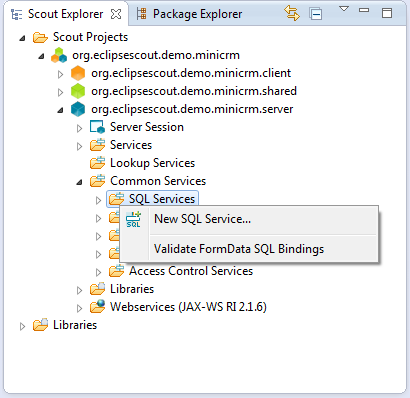Click the Scout Projects folder icon
The width and height of the screenshot is (410, 398).
(40, 37)
